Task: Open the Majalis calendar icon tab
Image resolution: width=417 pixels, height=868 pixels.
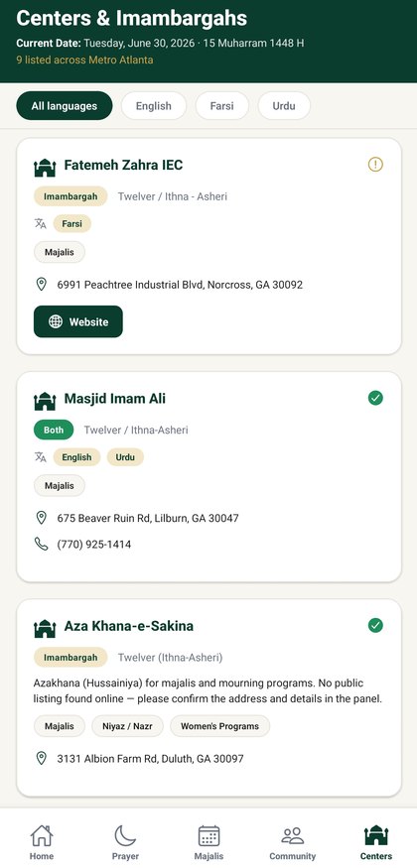Action: [208, 842]
